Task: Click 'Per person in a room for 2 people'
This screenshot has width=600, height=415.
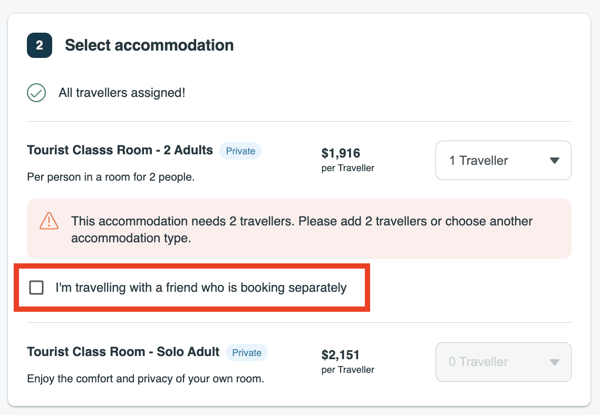Action: (111, 177)
